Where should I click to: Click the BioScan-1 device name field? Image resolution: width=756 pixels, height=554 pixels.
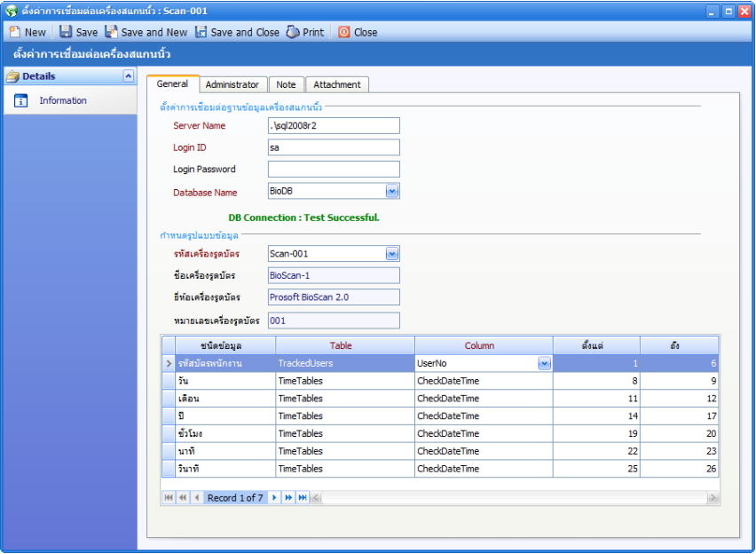coord(334,275)
